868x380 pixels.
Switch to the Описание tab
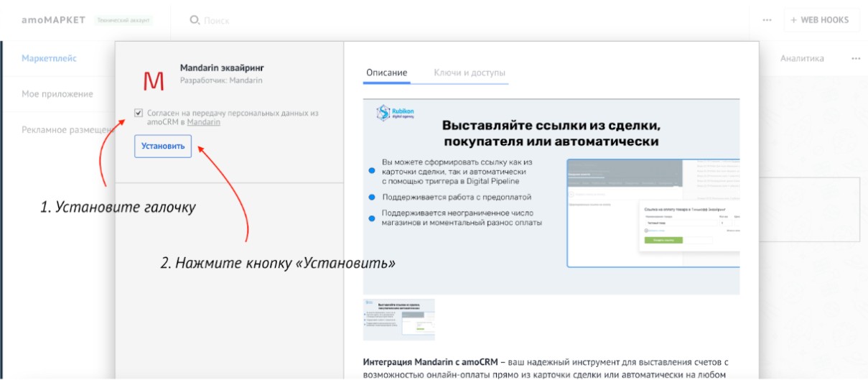[386, 73]
